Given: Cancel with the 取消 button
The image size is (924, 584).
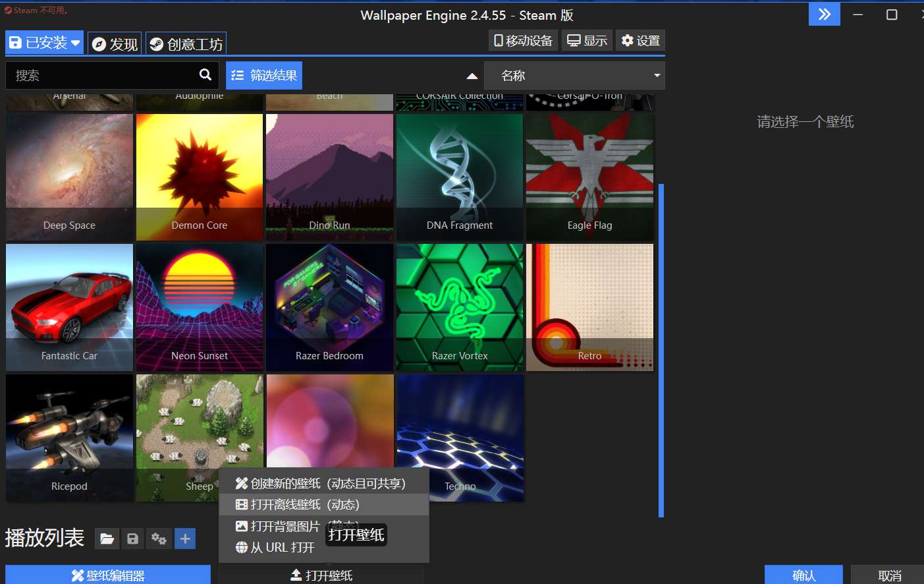Looking at the screenshot, I should (888, 575).
